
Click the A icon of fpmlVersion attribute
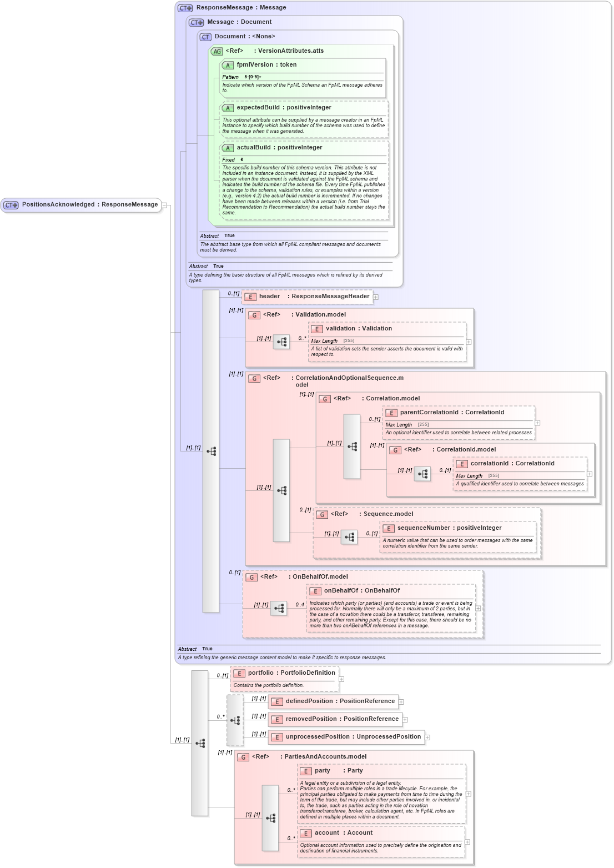point(228,66)
